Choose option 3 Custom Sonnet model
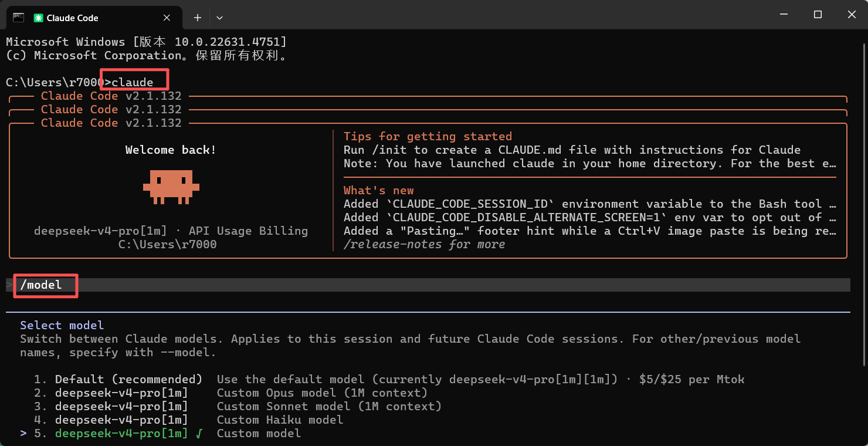The width and height of the screenshot is (868, 446). pos(238,406)
